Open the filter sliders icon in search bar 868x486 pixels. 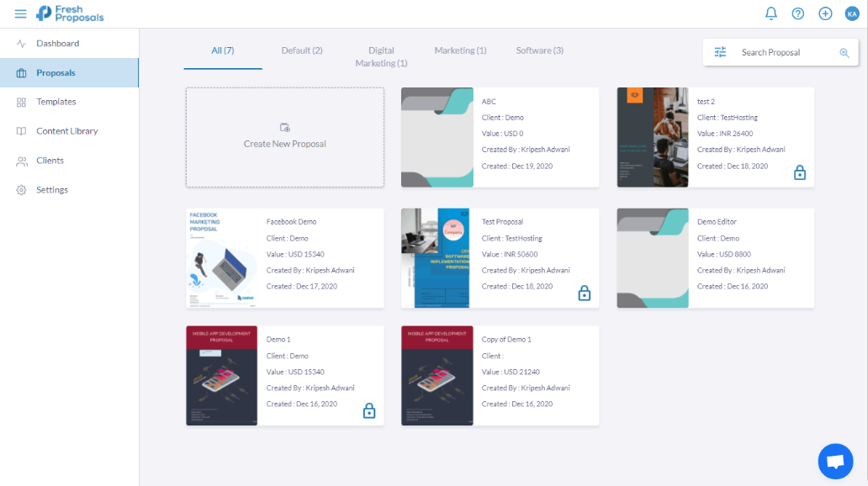[720, 51]
